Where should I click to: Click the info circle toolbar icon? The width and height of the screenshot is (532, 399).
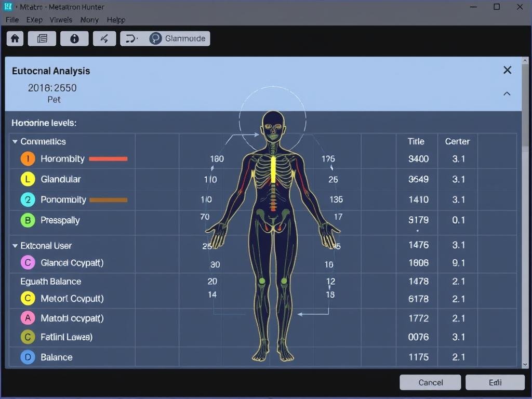pos(74,38)
